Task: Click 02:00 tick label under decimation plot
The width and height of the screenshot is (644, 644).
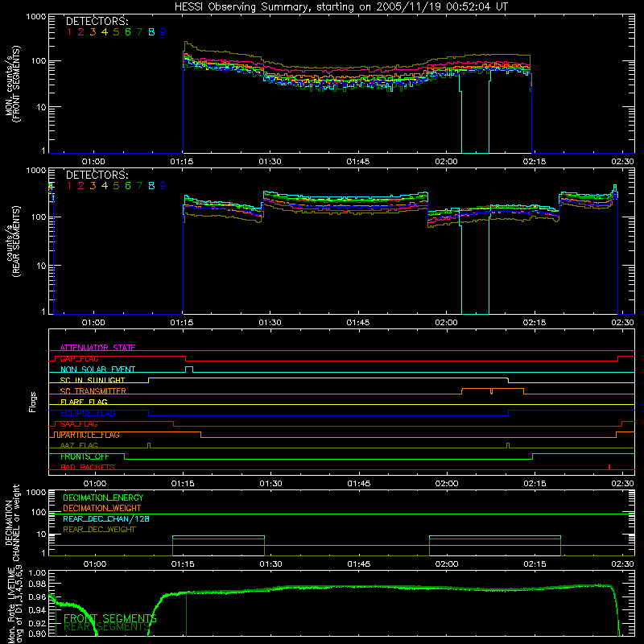Action: coord(447,564)
